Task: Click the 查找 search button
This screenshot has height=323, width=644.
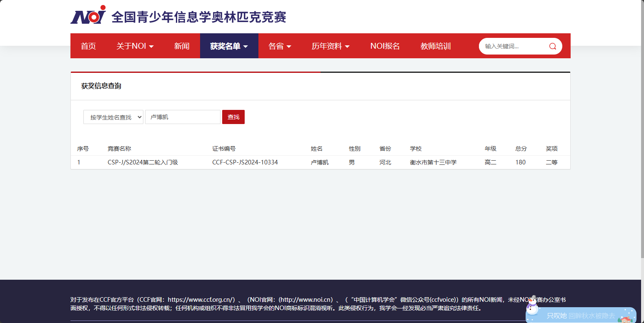Action: [x=233, y=117]
